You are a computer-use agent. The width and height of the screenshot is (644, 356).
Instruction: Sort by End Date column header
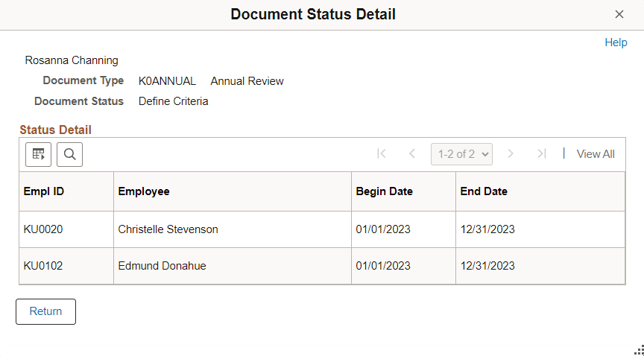tap(484, 191)
